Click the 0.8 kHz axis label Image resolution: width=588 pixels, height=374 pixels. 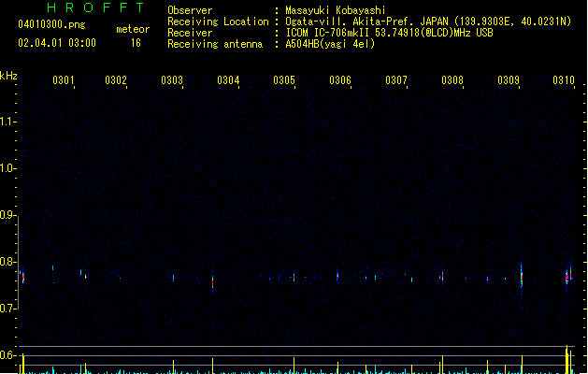7,262
